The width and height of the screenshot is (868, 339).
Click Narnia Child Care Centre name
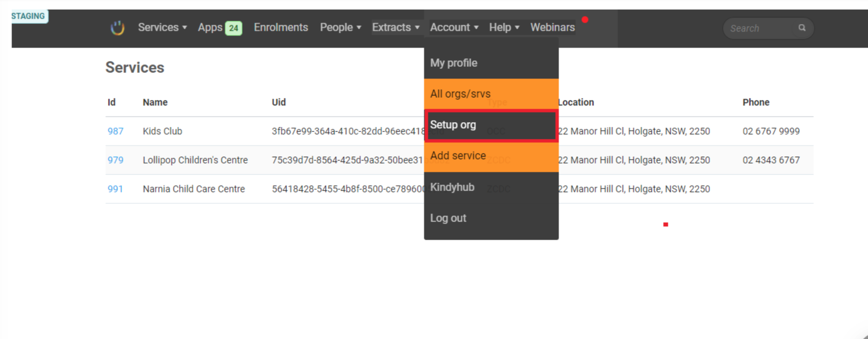coord(193,189)
